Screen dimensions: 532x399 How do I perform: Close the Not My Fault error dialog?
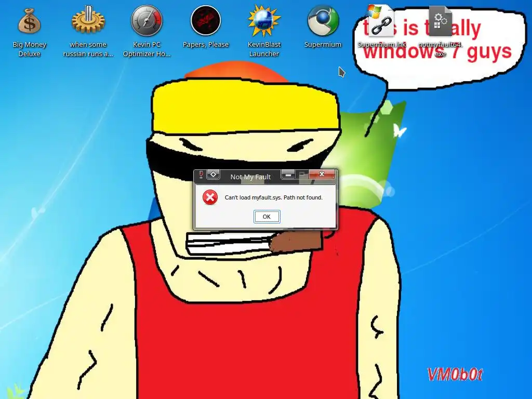point(322,174)
